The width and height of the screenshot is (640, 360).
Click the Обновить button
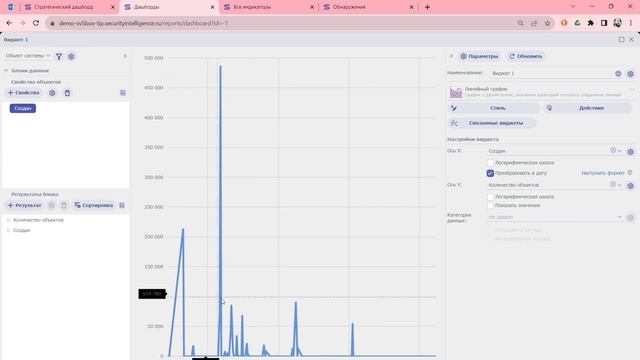tap(526, 56)
